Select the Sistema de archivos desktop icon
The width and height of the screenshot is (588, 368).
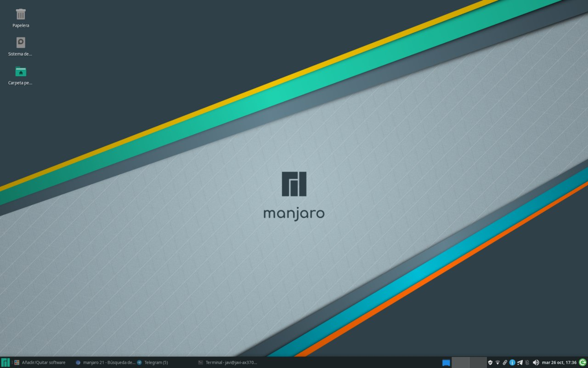[x=21, y=46]
